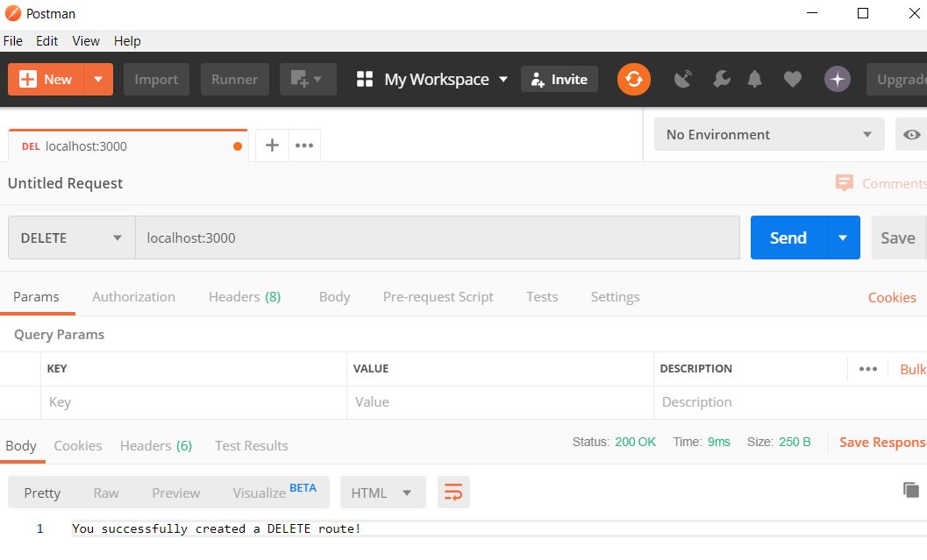Open the Runner
The width and height of the screenshot is (927, 560).
click(235, 79)
